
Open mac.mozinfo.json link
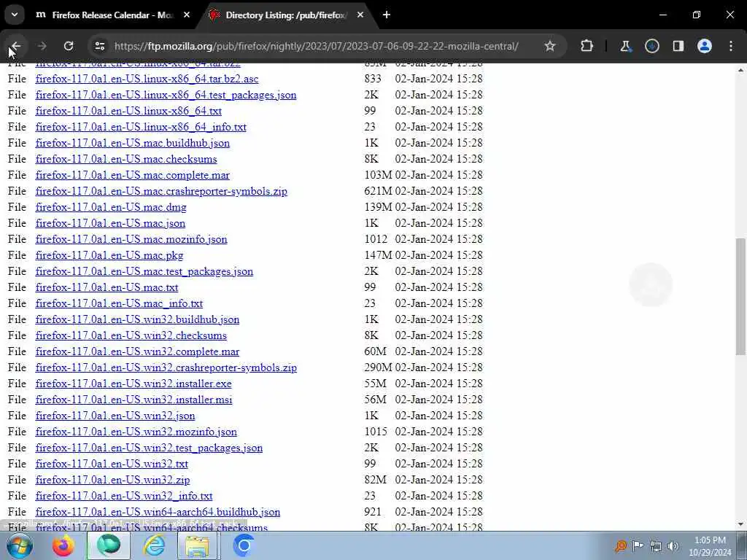[x=131, y=239]
